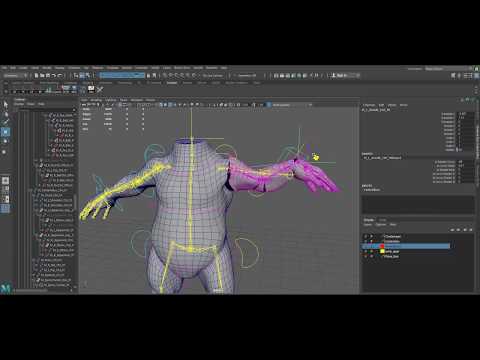This screenshot has width=480, height=360.
Task: Enable select-by-object-type mode
Action: [x=82, y=76]
